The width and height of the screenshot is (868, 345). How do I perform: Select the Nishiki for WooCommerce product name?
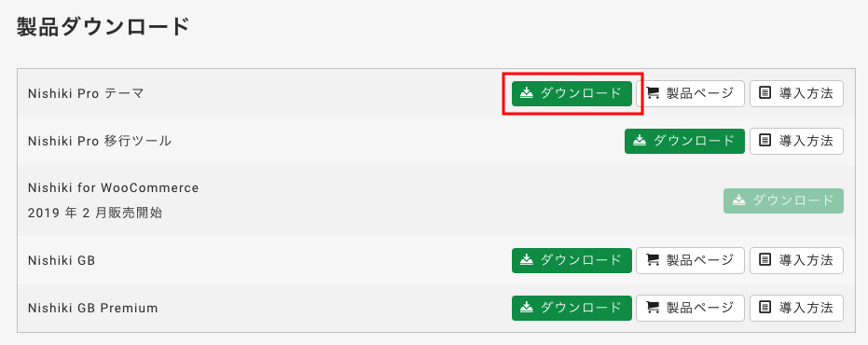tap(114, 188)
